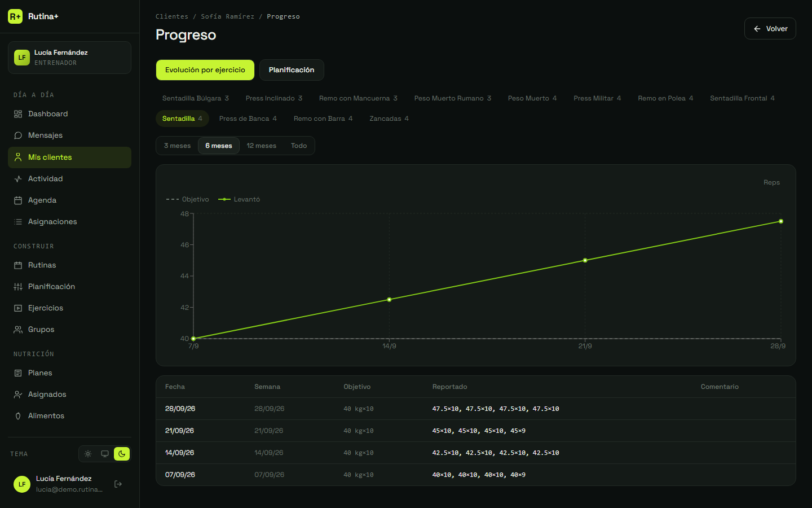Click the 07/09/26 date in Fecha column
This screenshot has height=508, width=812.
coord(180,475)
